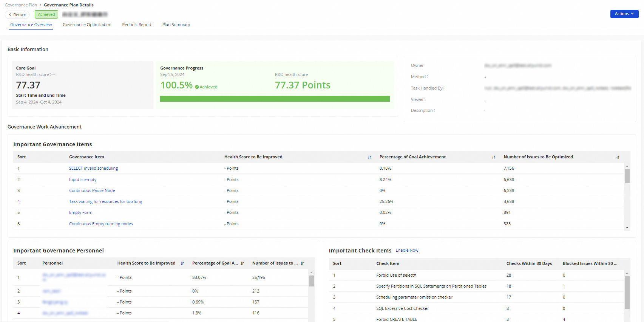Open 'Continuous Pause Node' governance item
Image resolution: width=644 pixels, height=322 pixels.
tap(92, 190)
